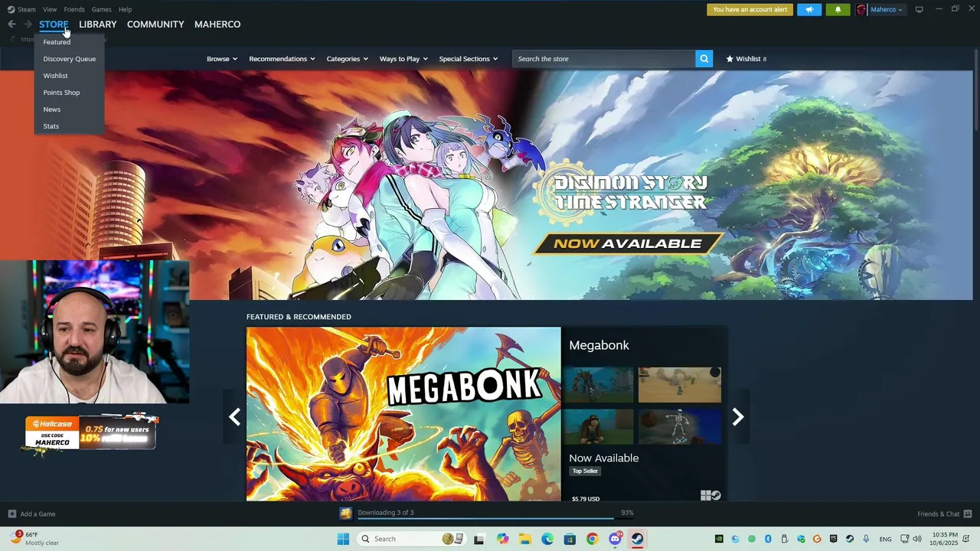Expand the Special Sections dropdown

[469, 59]
